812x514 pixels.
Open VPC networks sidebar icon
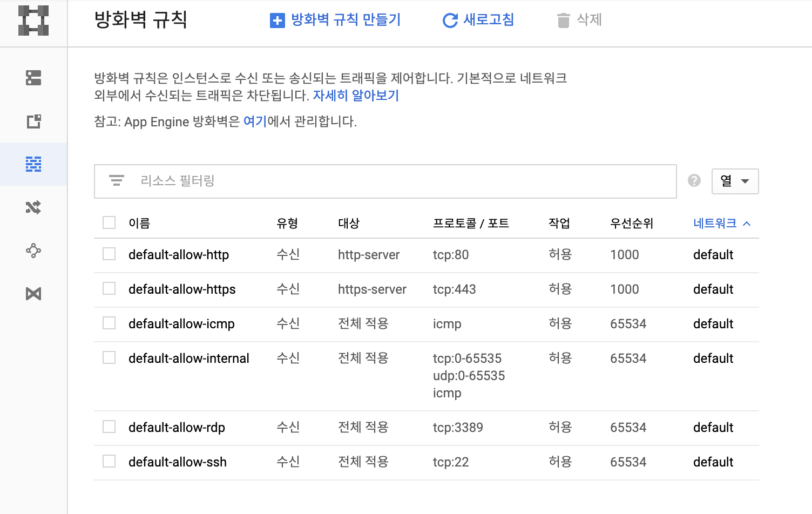pyautogui.click(x=33, y=78)
